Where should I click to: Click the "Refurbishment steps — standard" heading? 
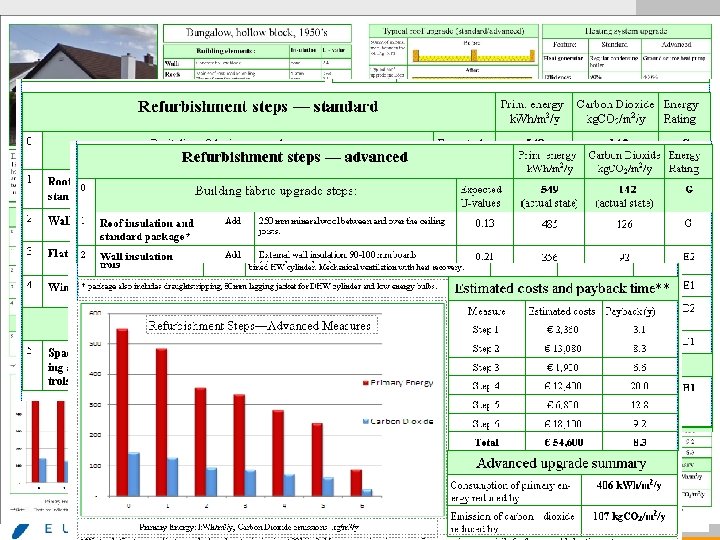[x=258, y=107]
